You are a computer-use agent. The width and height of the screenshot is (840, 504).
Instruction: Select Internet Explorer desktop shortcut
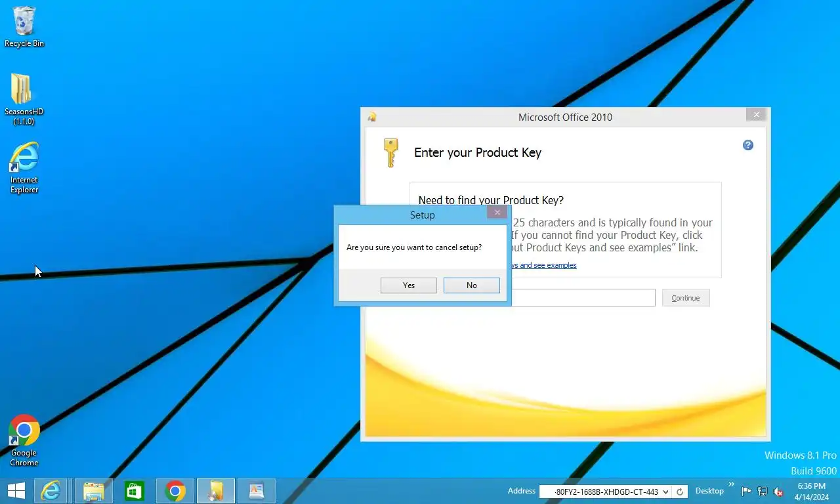[24, 168]
